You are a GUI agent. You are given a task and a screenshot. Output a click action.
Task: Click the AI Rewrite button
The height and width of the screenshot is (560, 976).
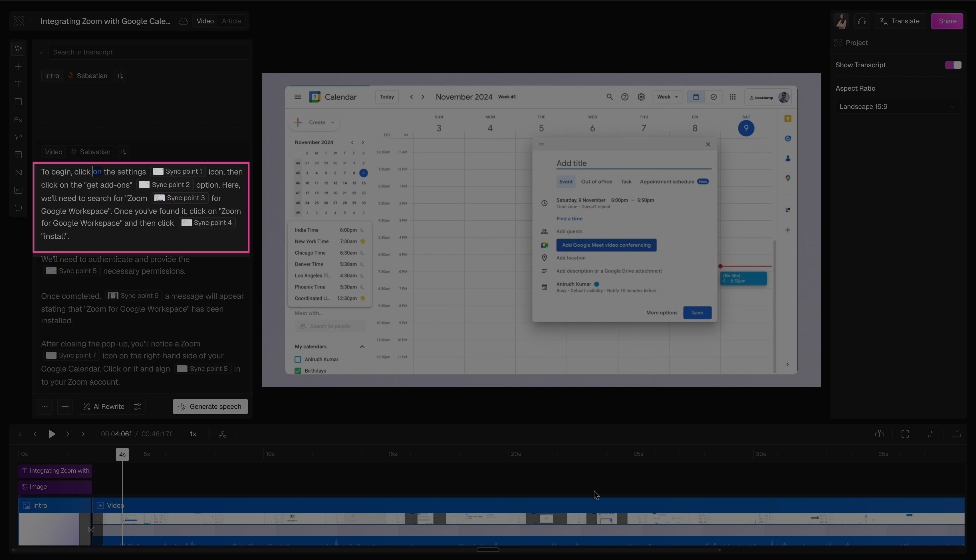[x=104, y=407]
